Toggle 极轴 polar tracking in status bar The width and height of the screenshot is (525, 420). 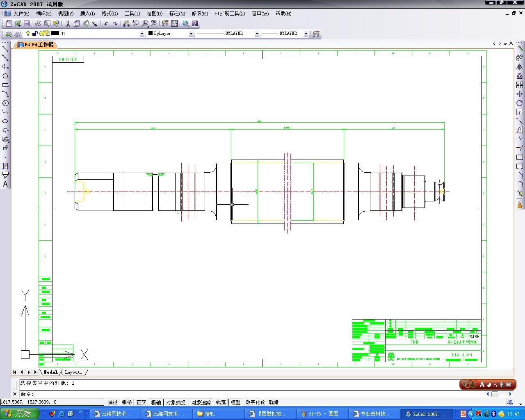(156, 402)
